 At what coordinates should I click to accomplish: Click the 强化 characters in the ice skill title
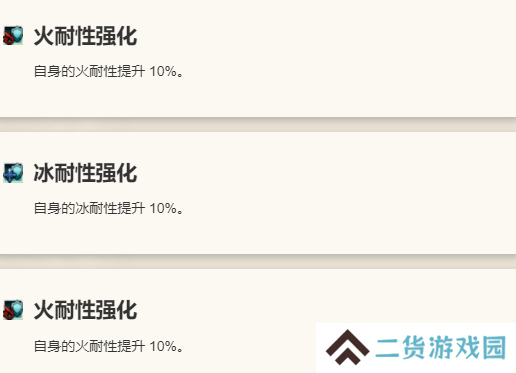point(116,173)
